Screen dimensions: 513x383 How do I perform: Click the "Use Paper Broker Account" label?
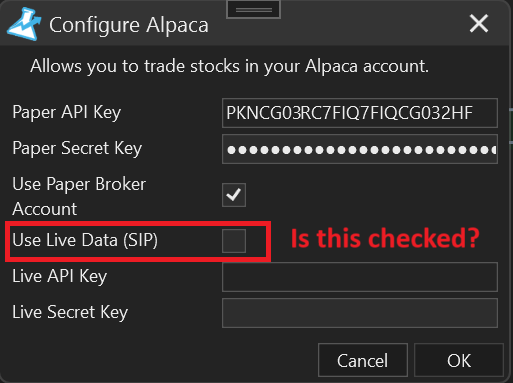(x=79, y=196)
